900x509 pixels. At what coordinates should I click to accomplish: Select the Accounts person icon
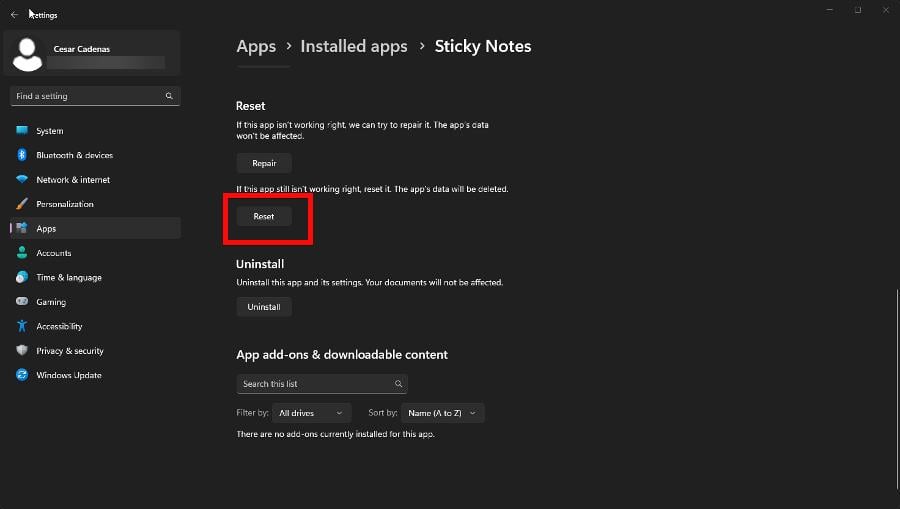[22, 252]
